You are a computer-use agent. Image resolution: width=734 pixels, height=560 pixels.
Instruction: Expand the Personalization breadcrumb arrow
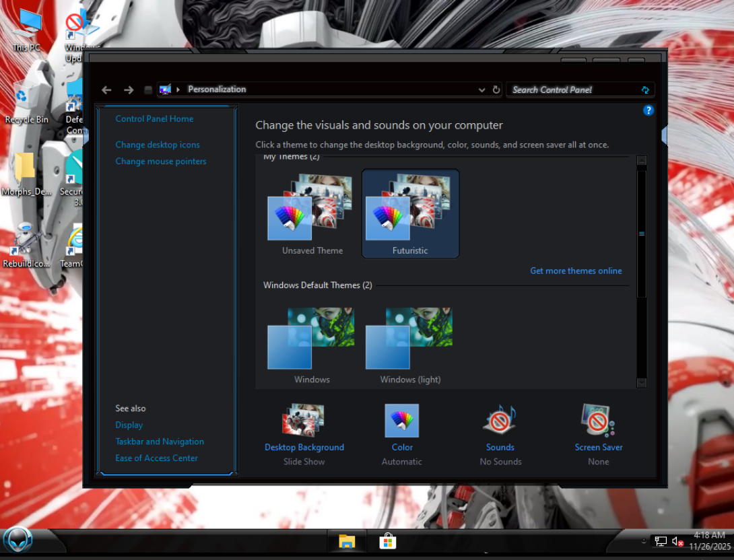tap(178, 90)
